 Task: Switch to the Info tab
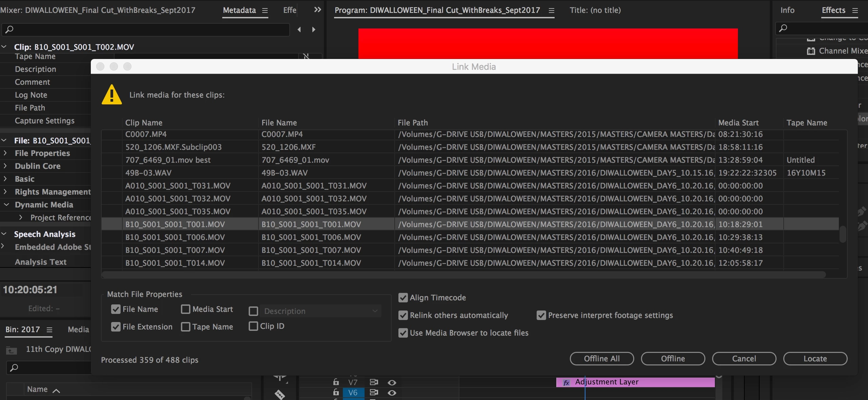click(787, 10)
